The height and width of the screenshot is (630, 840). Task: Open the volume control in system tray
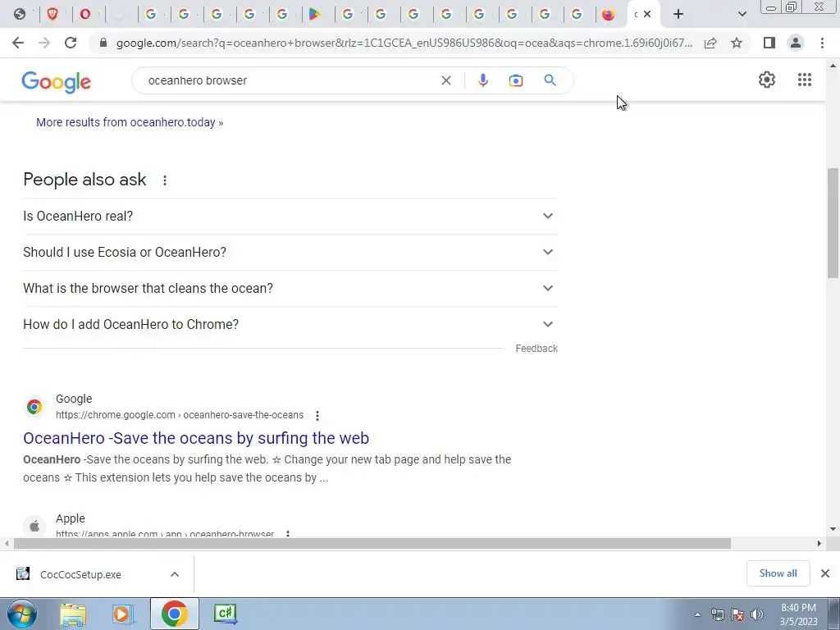coord(756,614)
